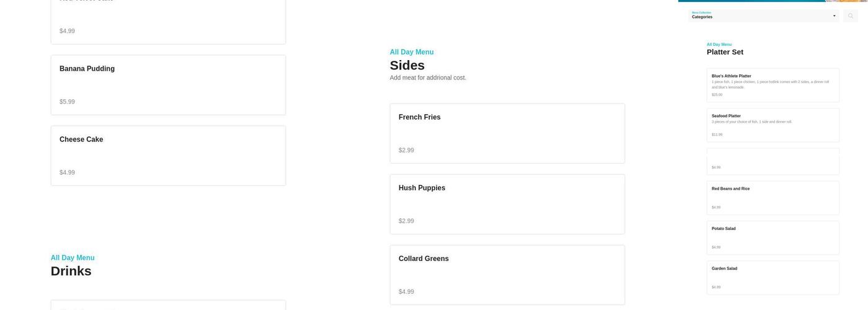The height and width of the screenshot is (310, 868).
Task: Click the 'Add meat for addrional cost' note
Action: coord(428,77)
